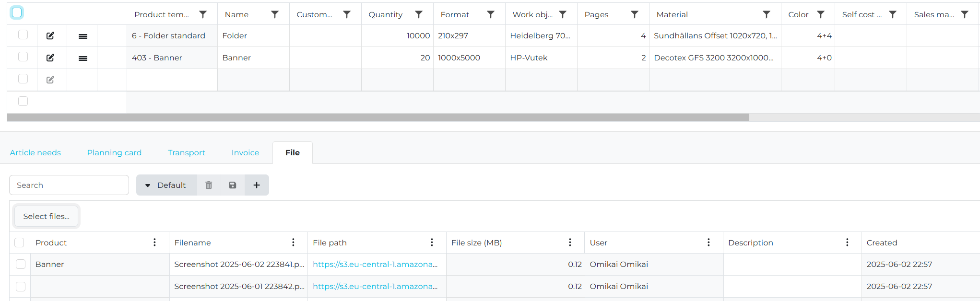Click the trash delete icon beside Default

[x=209, y=185]
